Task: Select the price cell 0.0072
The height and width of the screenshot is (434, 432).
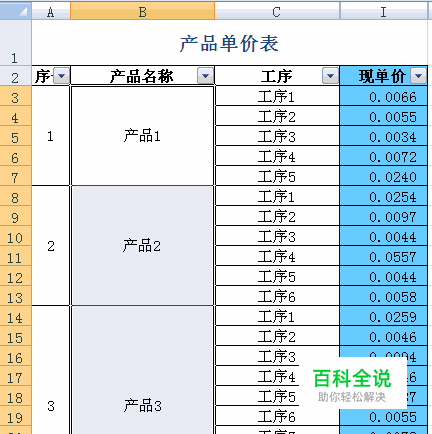Action: [383, 156]
